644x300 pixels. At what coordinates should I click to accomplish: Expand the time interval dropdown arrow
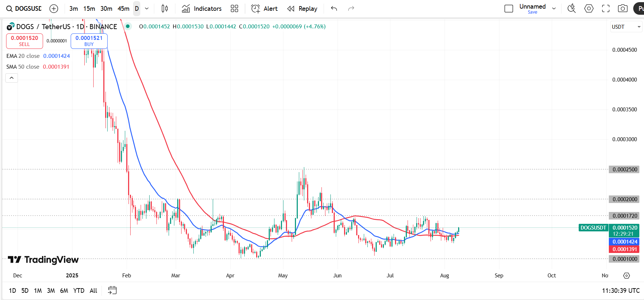tap(147, 9)
